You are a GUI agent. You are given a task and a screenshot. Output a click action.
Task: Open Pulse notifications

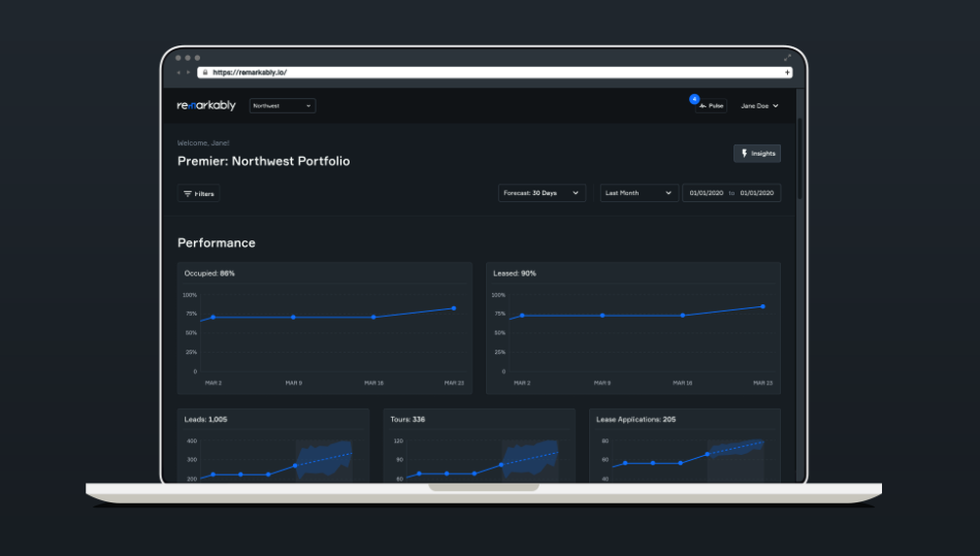coord(711,106)
